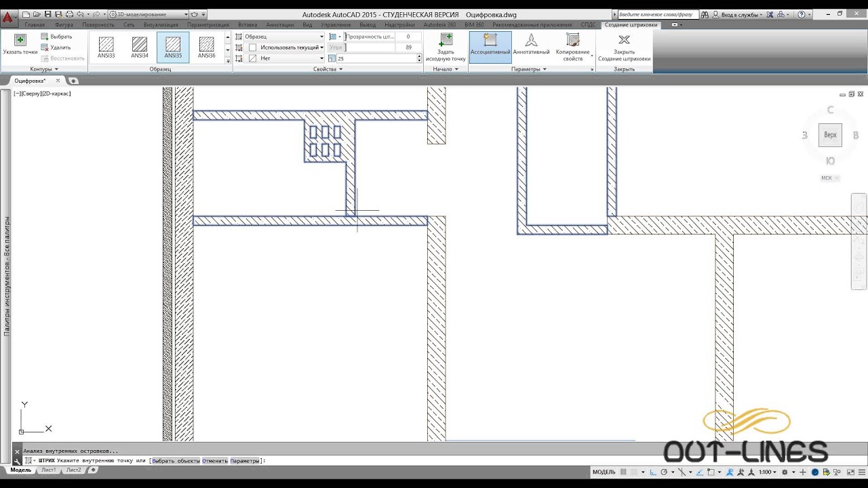Open the МСК coordinate system dropdown

[x=830, y=178]
